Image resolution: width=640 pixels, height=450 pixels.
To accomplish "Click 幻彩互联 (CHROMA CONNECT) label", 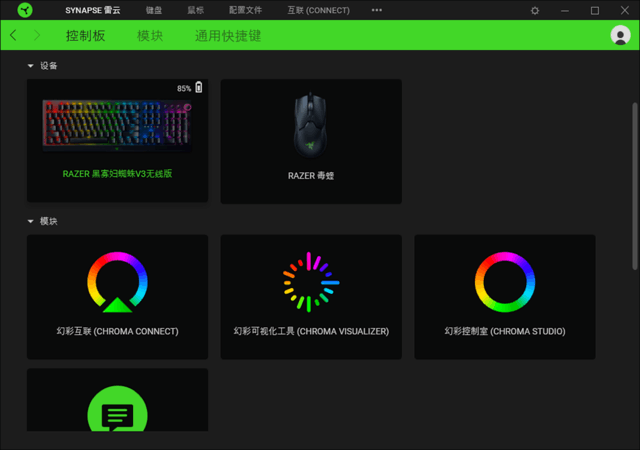I will [x=118, y=331].
